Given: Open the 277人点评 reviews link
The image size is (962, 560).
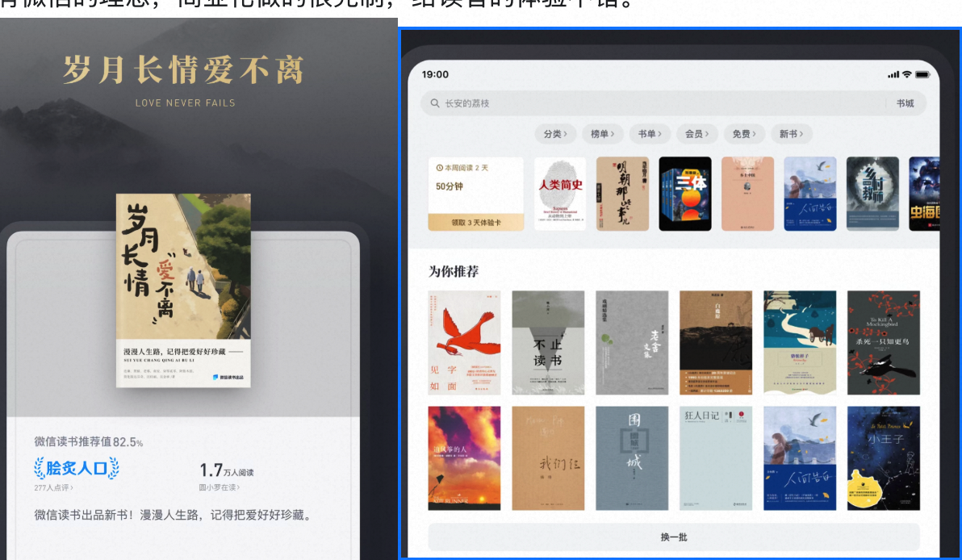Looking at the screenshot, I should click(53, 487).
